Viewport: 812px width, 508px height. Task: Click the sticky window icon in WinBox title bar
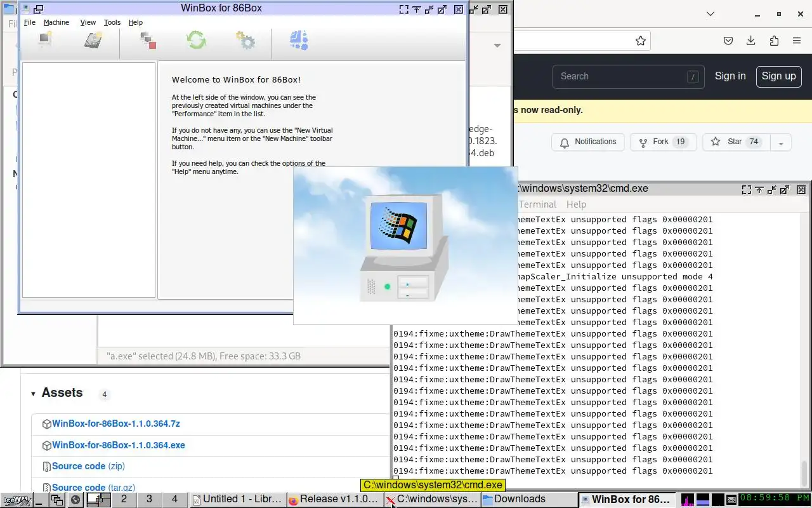tap(38, 9)
